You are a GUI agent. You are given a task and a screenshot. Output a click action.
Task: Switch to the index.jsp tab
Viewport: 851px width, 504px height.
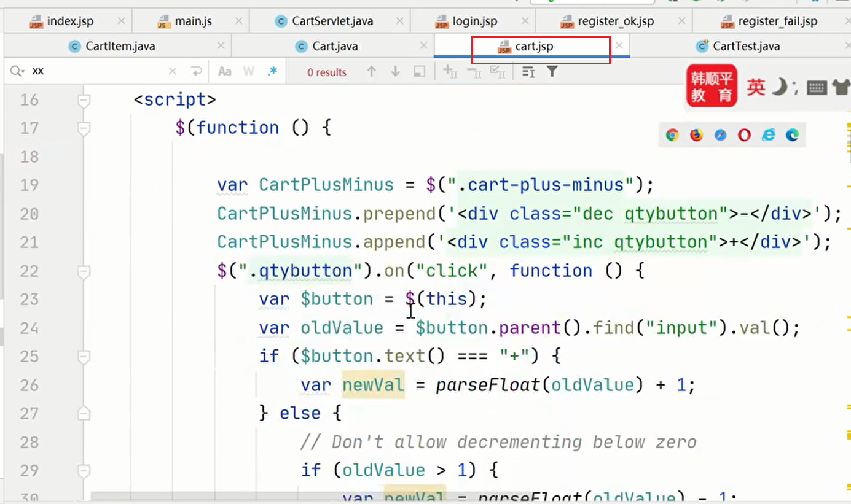click(70, 21)
